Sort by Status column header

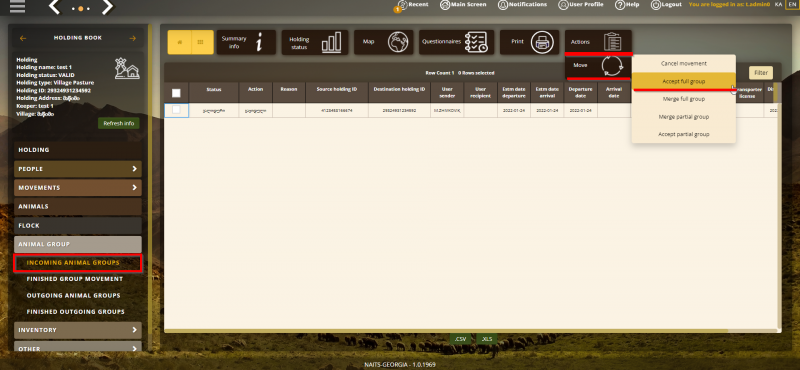click(x=214, y=92)
